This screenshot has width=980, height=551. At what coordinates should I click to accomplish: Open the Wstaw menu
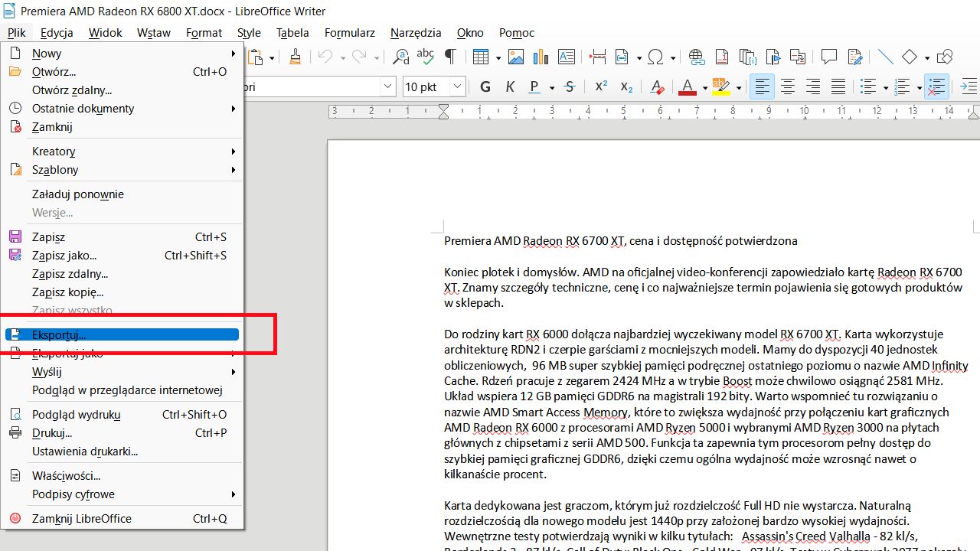point(153,33)
